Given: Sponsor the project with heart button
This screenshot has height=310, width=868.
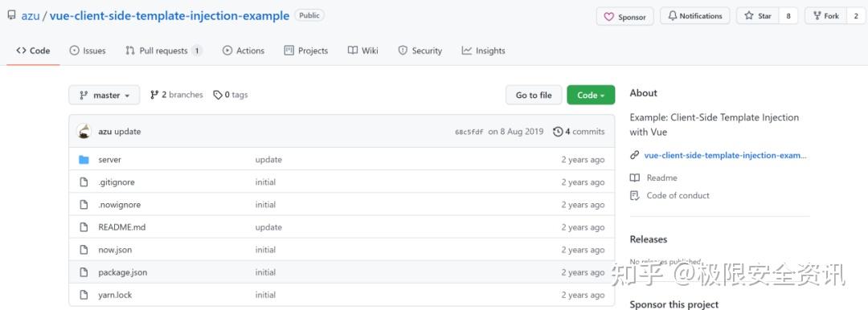Looking at the screenshot, I should [x=625, y=17].
